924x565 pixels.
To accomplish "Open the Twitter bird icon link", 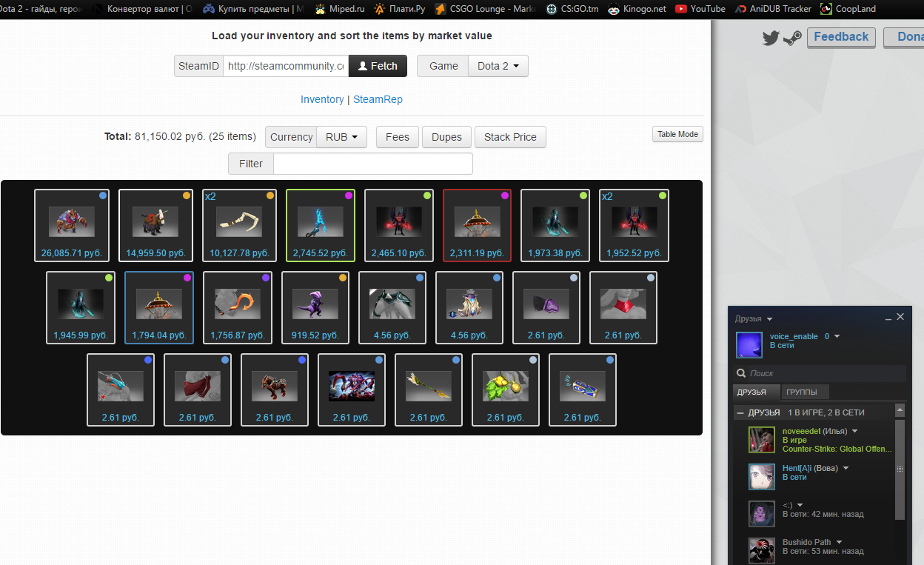I will 771,39.
